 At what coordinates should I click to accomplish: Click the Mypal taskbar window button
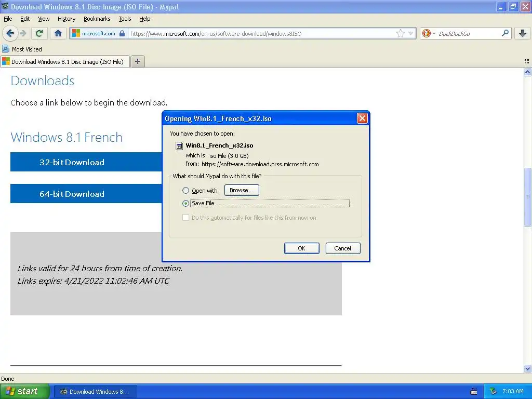(96, 392)
